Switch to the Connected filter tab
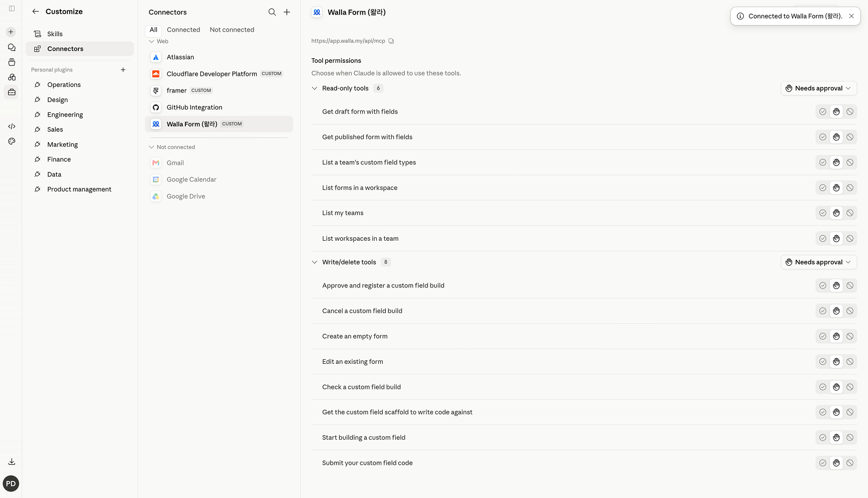 click(x=183, y=30)
